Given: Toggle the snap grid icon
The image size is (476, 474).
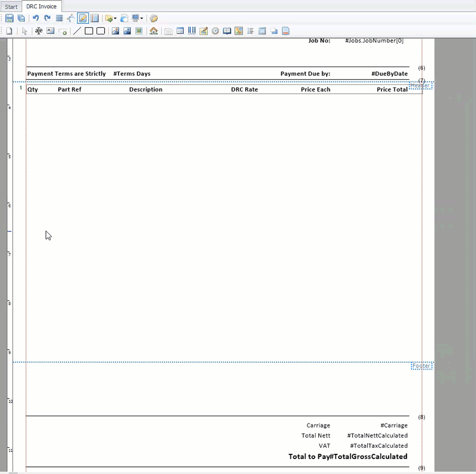Looking at the screenshot, I should (59, 18).
